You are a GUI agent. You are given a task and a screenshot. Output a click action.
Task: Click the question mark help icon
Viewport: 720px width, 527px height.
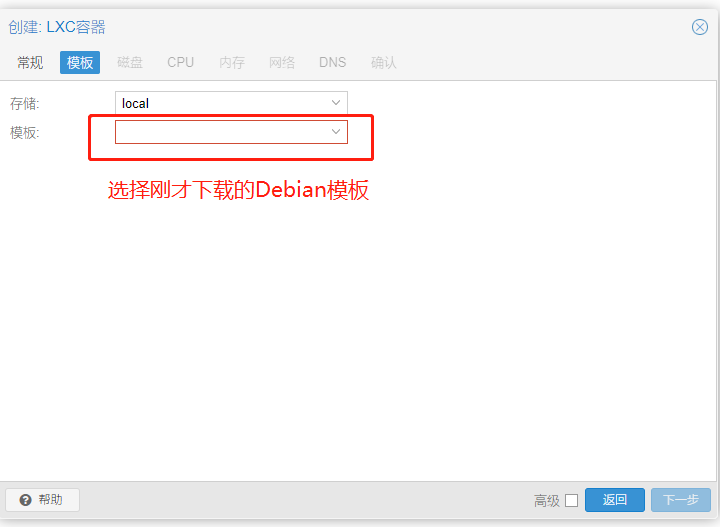pos(26,500)
